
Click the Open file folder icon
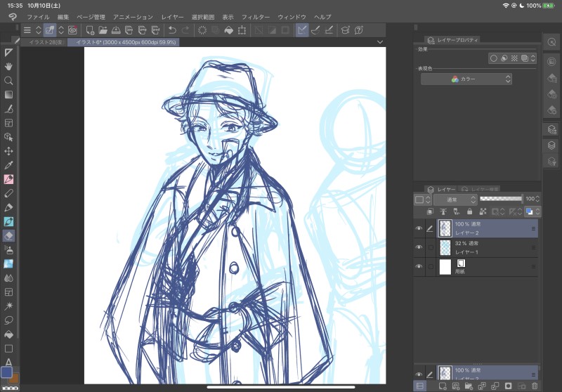tap(103, 30)
